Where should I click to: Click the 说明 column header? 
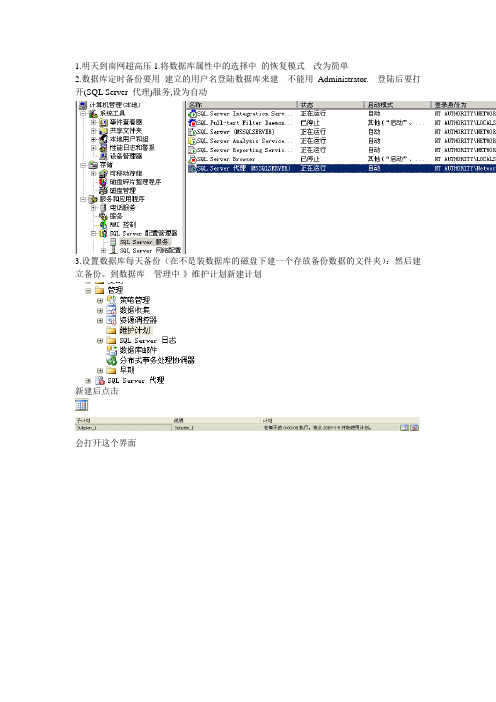[217, 420]
